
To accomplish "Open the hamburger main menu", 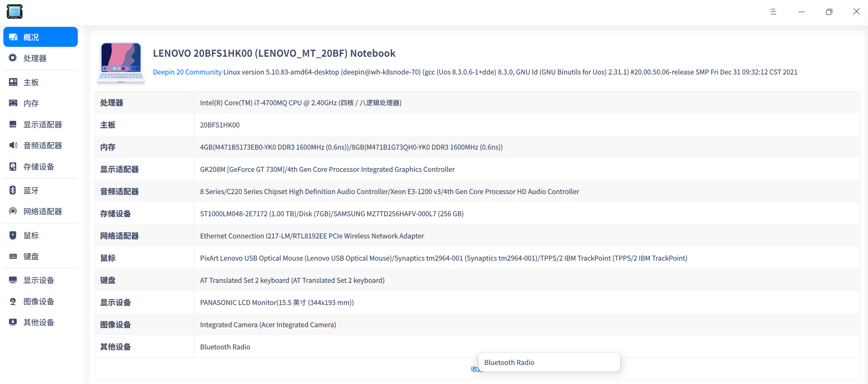I will 773,12.
